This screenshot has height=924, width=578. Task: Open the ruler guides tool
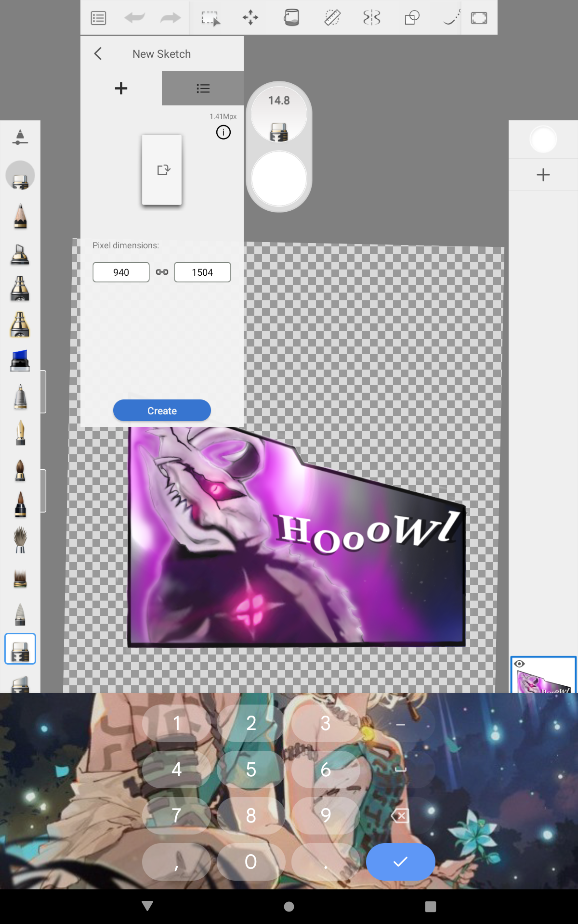[x=332, y=18]
